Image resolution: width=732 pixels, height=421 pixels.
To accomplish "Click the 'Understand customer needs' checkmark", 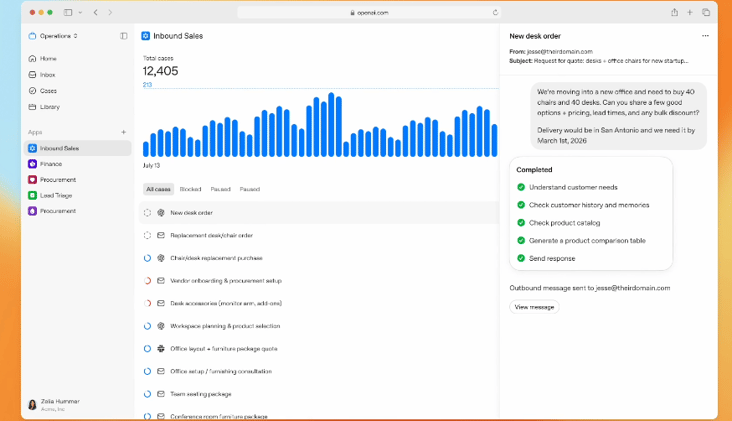I will click(x=521, y=187).
